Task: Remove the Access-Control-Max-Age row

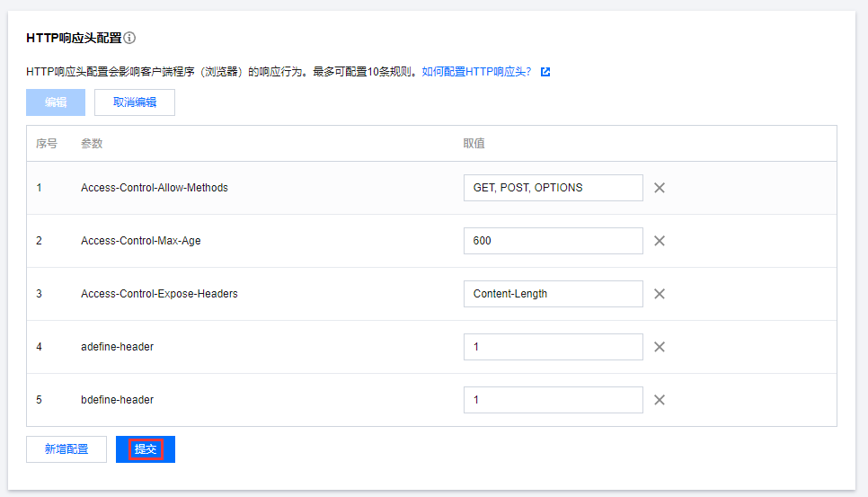Action: click(x=660, y=241)
